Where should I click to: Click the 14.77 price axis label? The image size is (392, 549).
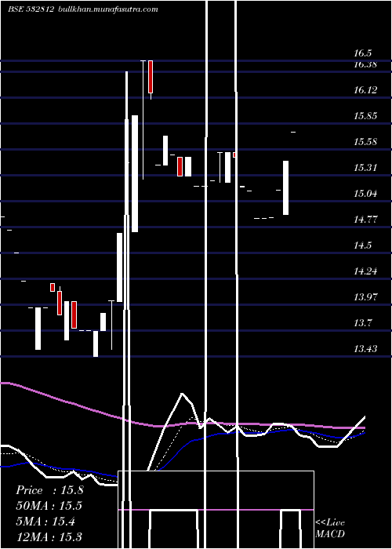[x=365, y=220]
